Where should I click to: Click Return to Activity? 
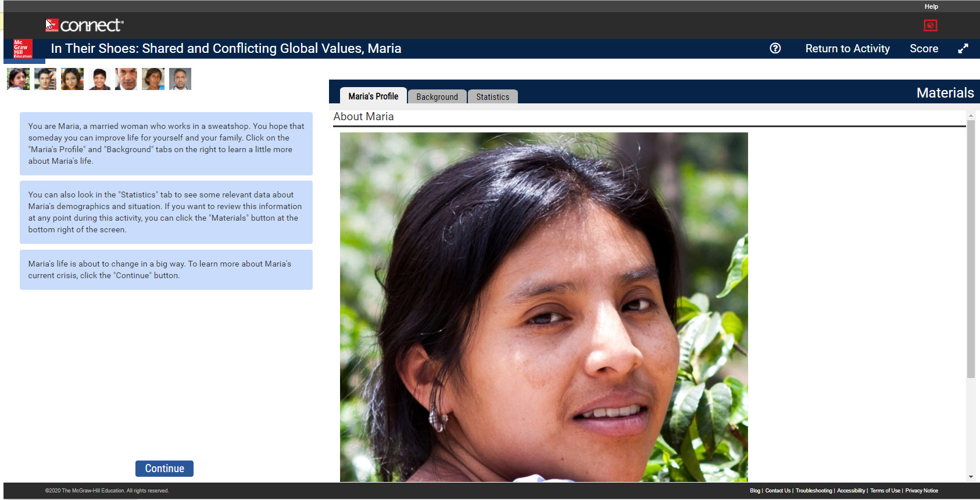(847, 49)
